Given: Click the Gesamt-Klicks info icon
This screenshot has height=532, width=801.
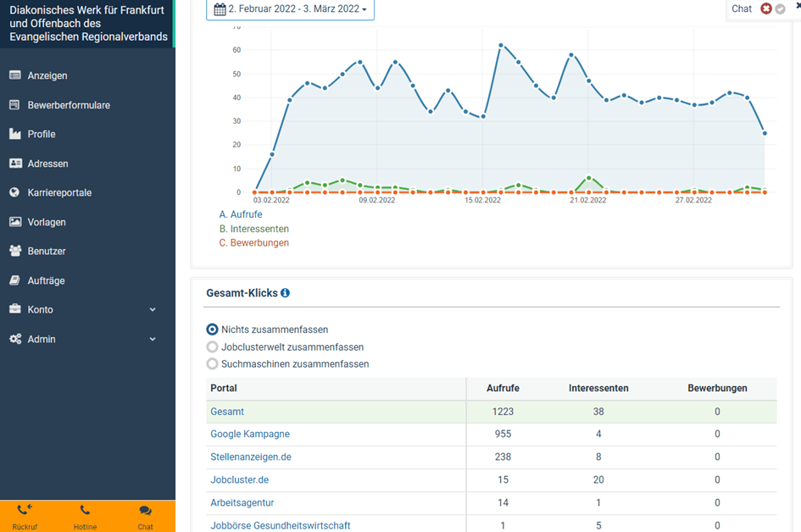Looking at the screenshot, I should point(285,293).
